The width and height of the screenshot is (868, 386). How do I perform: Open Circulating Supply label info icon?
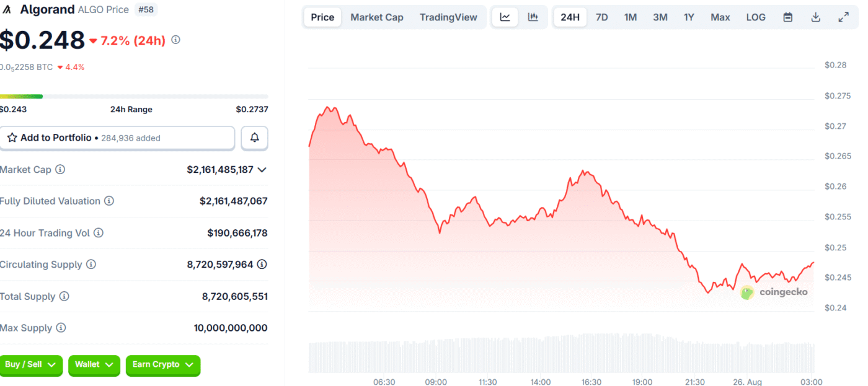coord(91,265)
